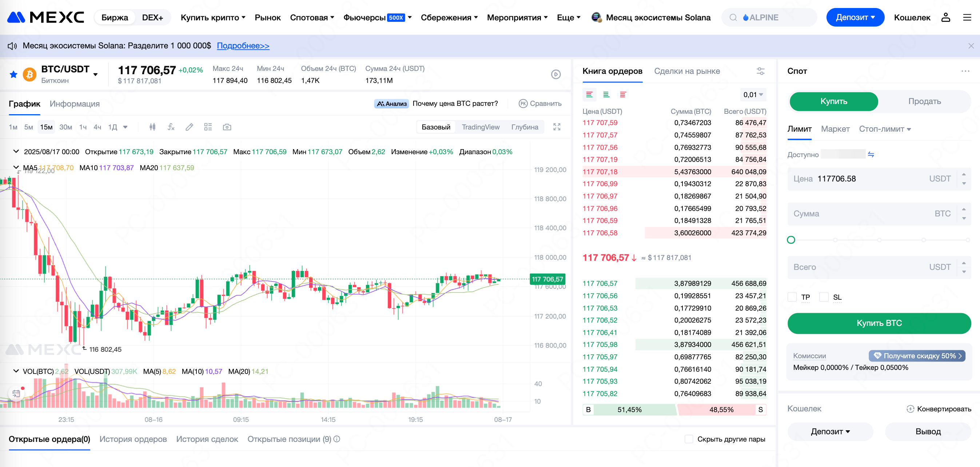Close the Solana announcement banner

[971, 45]
